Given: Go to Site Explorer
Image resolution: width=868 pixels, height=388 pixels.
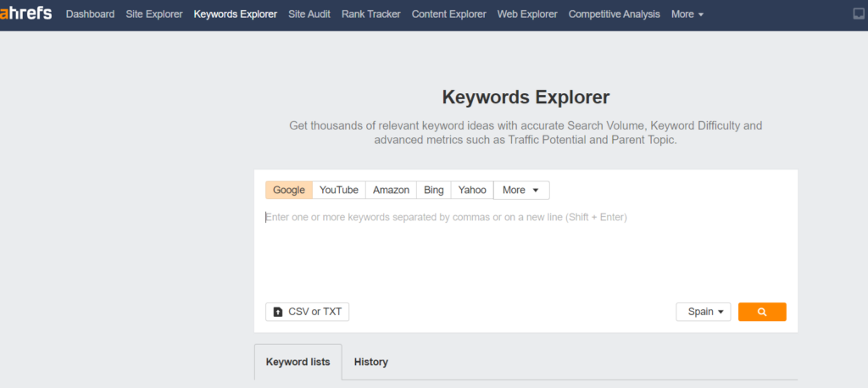Looking at the screenshot, I should [154, 14].
